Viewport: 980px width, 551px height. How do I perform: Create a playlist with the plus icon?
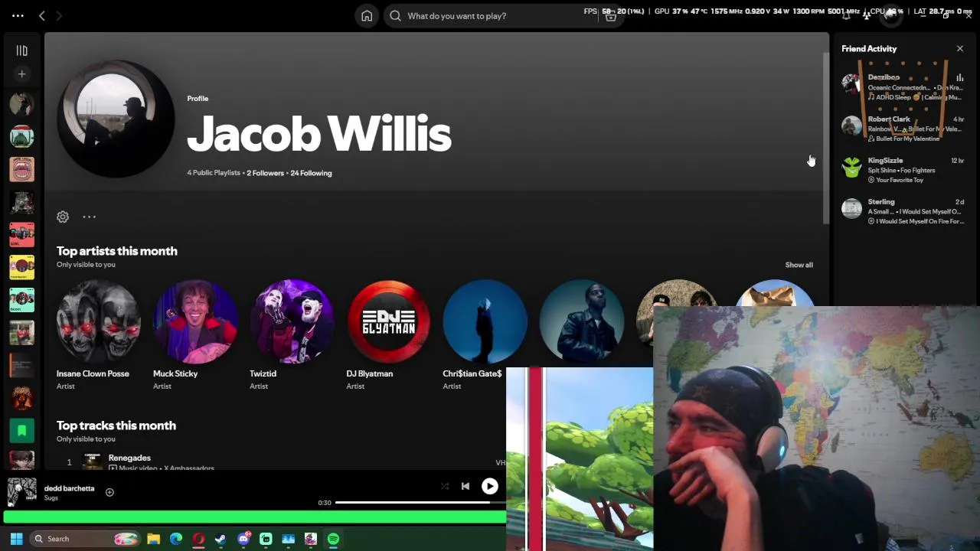[21, 74]
